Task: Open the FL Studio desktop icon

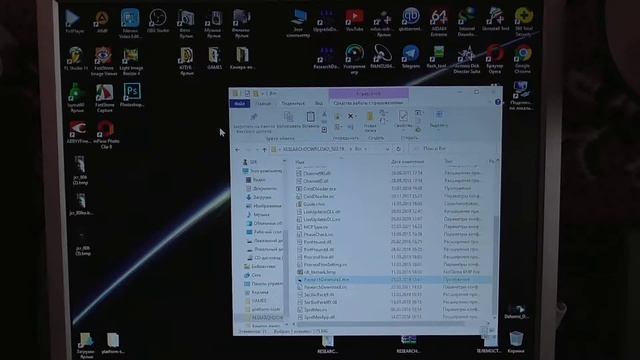Action: coord(76,58)
